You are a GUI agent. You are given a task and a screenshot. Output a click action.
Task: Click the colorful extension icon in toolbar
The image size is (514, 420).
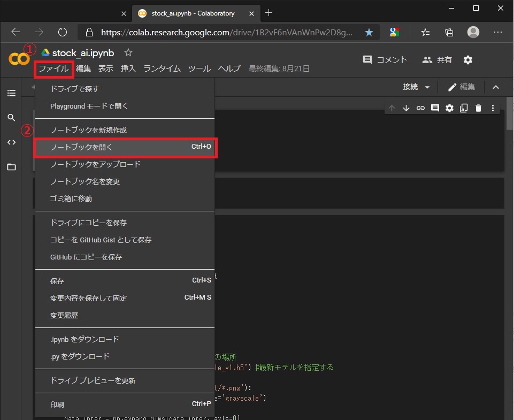click(x=394, y=32)
